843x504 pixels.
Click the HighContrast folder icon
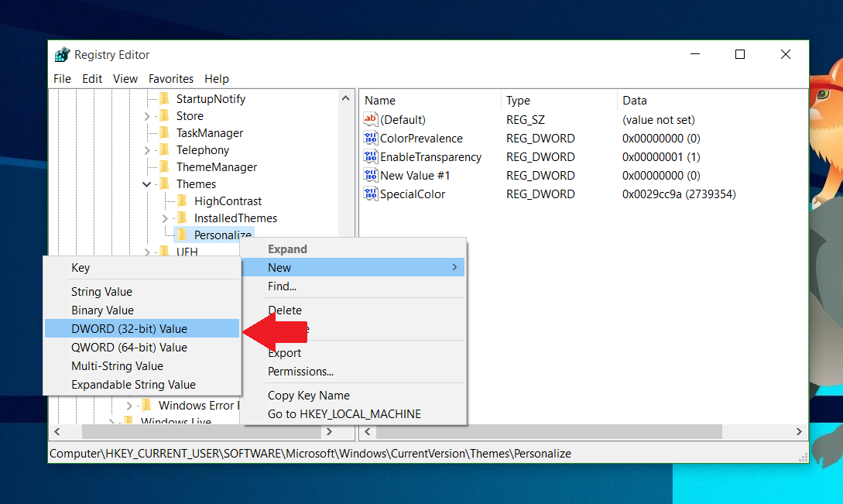(x=183, y=201)
